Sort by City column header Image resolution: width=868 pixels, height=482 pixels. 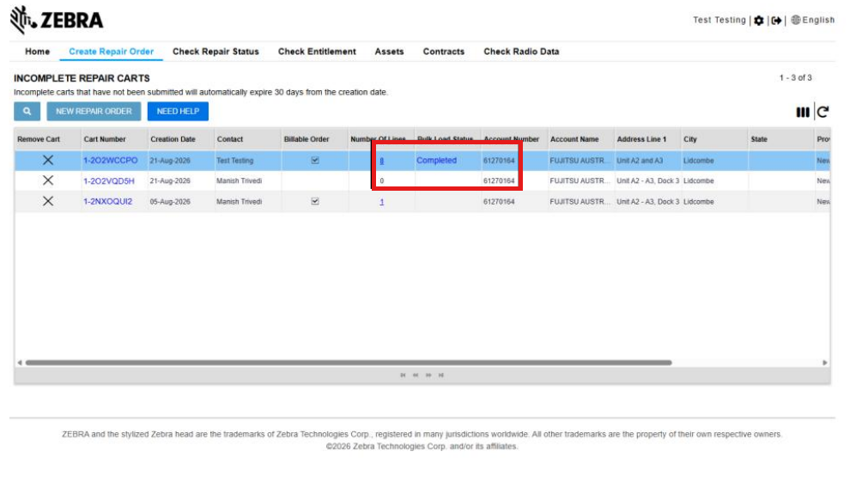tap(689, 139)
